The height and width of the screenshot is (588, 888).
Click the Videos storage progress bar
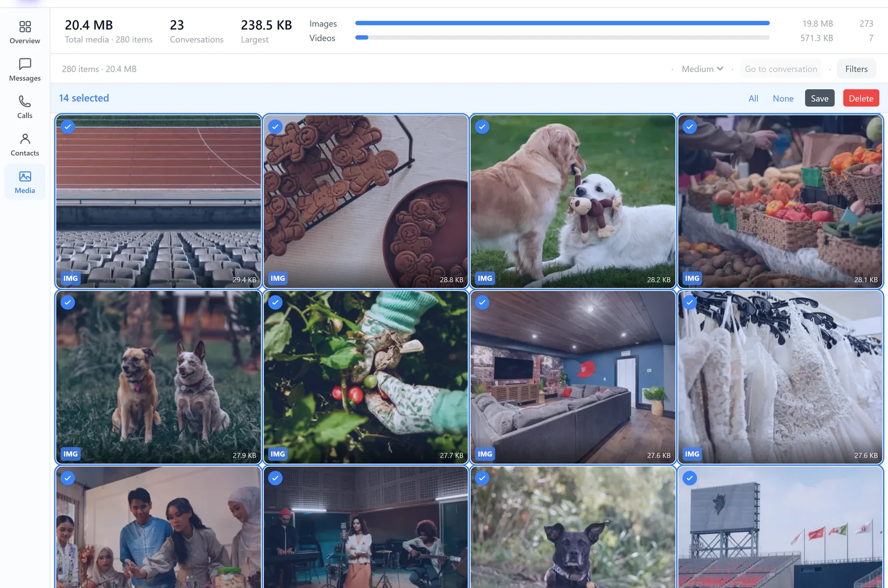pyautogui.click(x=562, y=38)
